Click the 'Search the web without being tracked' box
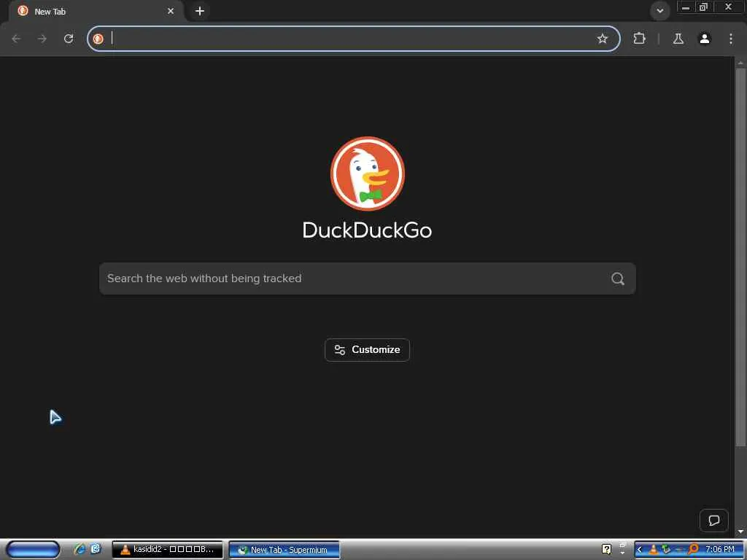The width and height of the screenshot is (747, 560). point(368,279)
